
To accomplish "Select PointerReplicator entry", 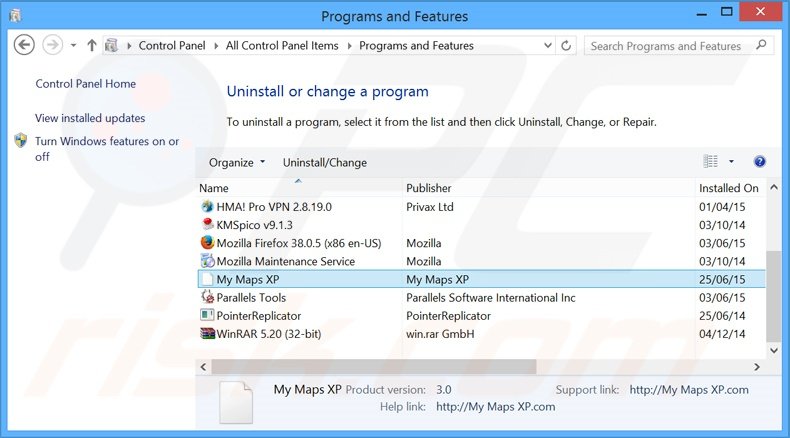I will pyautogui.click(x=258, y=316).
